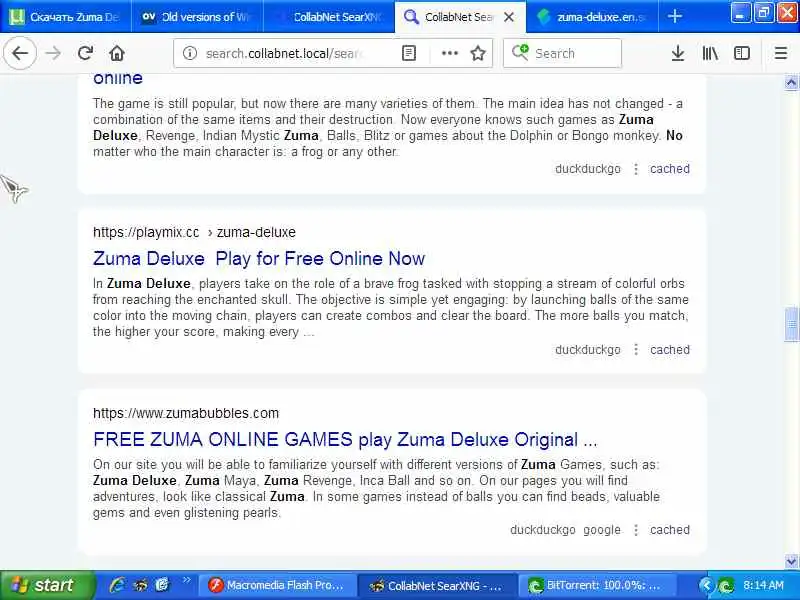The width and height of the screenshot is (800, 600).
Task: Expand options dots for zumabubbles.com result
Action: click(636, 530)
